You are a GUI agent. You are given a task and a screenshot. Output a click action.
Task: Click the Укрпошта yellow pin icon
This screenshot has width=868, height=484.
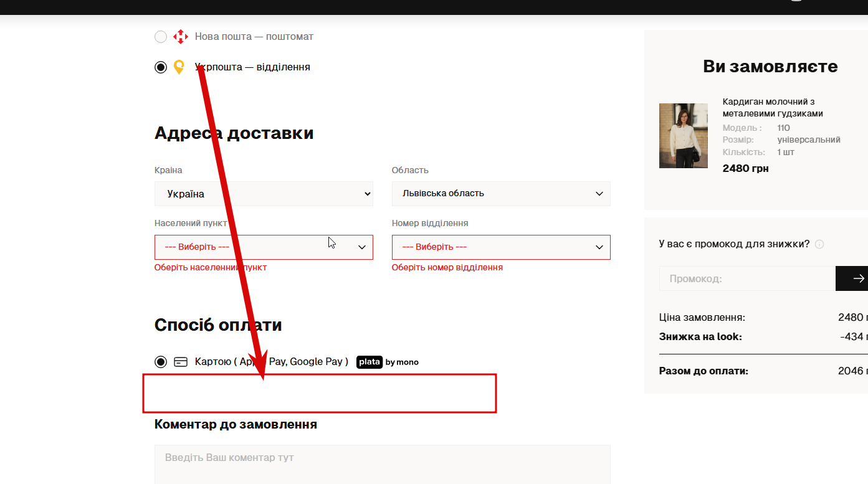click(x=179, y=67)
